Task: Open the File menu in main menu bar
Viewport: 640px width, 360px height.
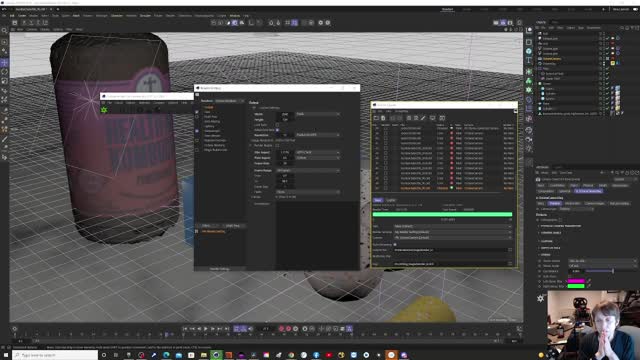Action: pyautogui.click(x=4, y=16)
